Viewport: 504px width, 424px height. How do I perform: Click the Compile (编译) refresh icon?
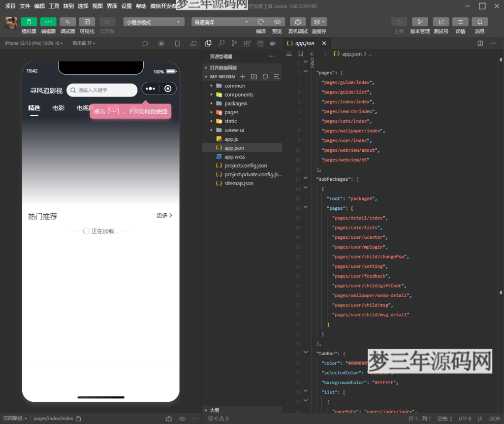[x=261, y=22]
